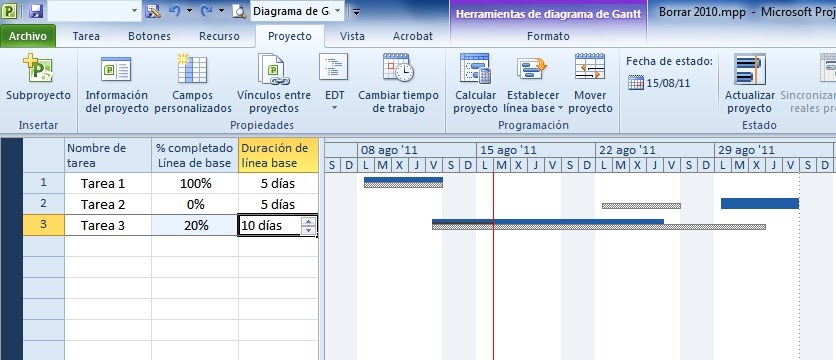
Task: Select row header 2
Action: 44,204
